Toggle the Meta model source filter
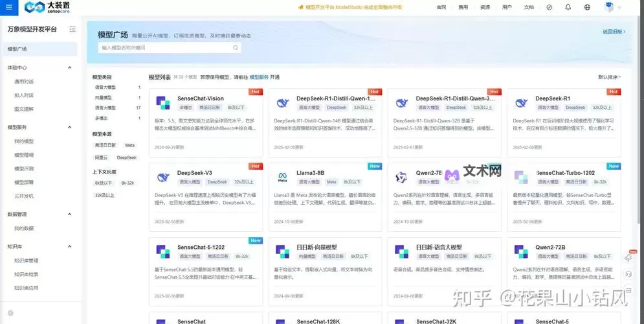This screenshot has height=324, width=644. coord(130,145)
